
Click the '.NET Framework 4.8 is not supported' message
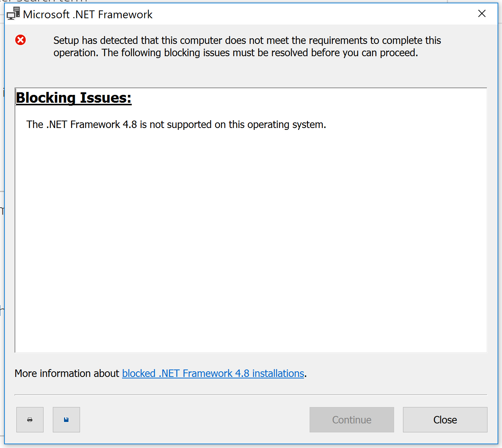[x=176, y=124]
